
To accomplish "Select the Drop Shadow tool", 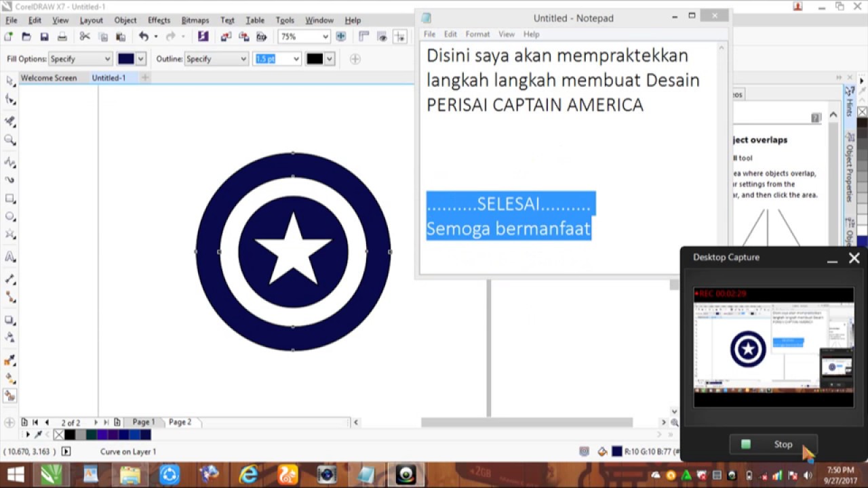I will [x=10, y=319].
